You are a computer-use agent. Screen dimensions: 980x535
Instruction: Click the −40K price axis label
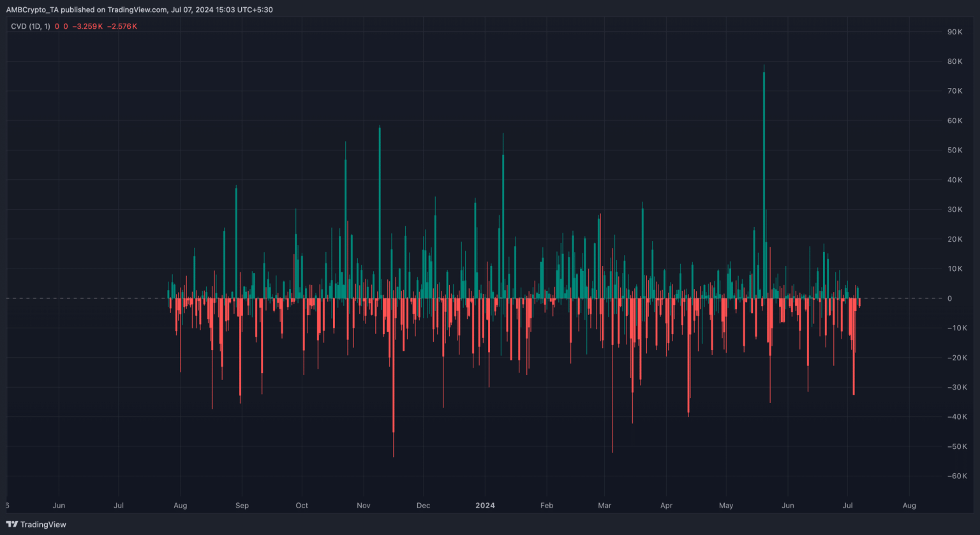(x=956, y=416)
